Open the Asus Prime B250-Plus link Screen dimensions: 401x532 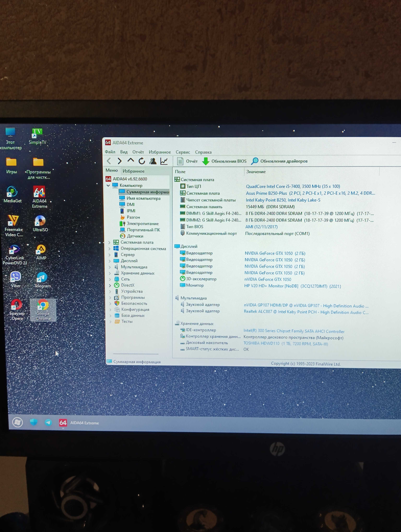[311, 193]
